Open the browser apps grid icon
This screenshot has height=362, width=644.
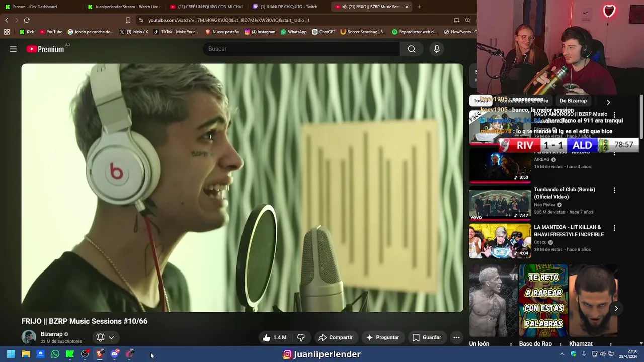point(7,32)
